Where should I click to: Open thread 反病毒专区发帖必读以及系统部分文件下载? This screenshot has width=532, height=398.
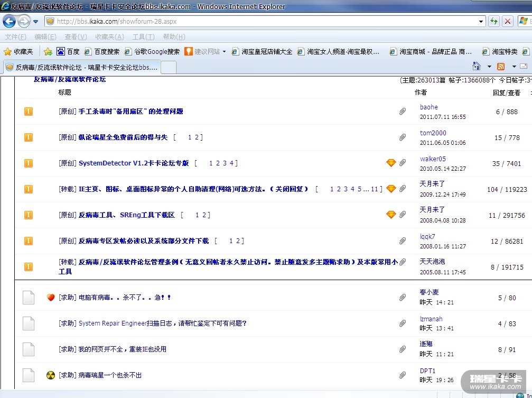(144, 241)
